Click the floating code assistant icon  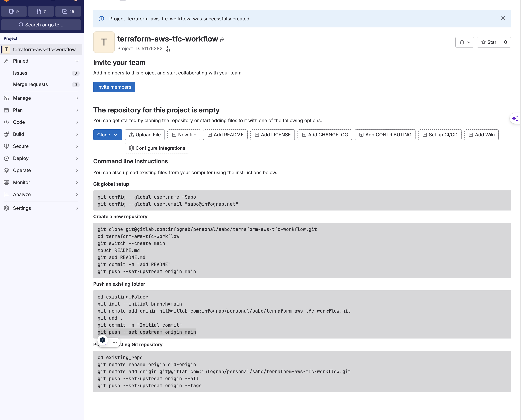pos(103,340)
